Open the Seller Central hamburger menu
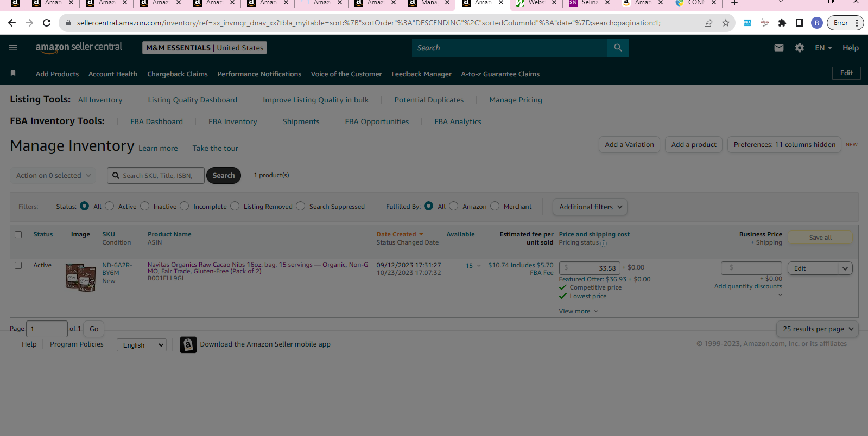This screenshot has height=436, width=868. 13,48
